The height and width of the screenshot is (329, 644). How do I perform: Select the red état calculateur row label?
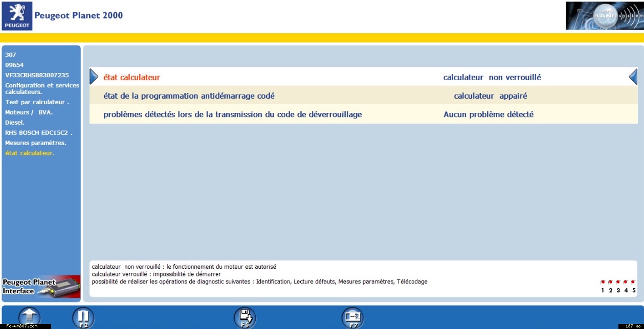(x=132, y=77)
